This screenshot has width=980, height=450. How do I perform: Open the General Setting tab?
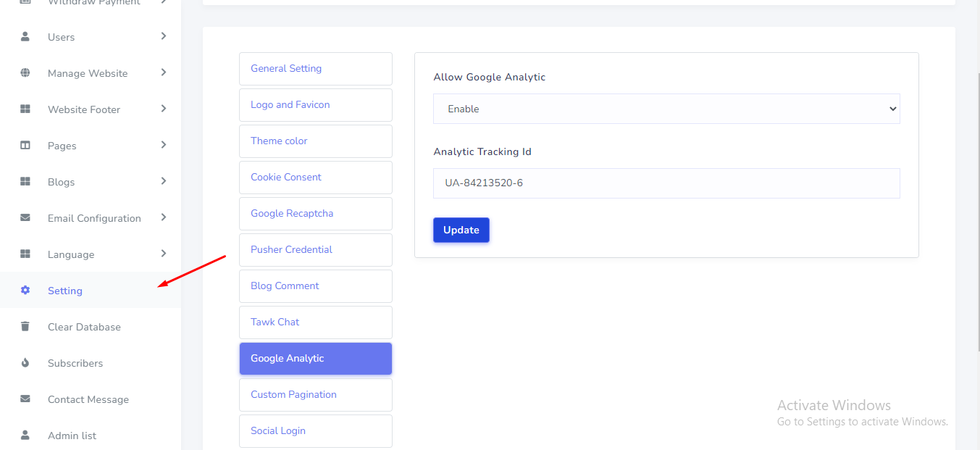[x=315, y=69]
